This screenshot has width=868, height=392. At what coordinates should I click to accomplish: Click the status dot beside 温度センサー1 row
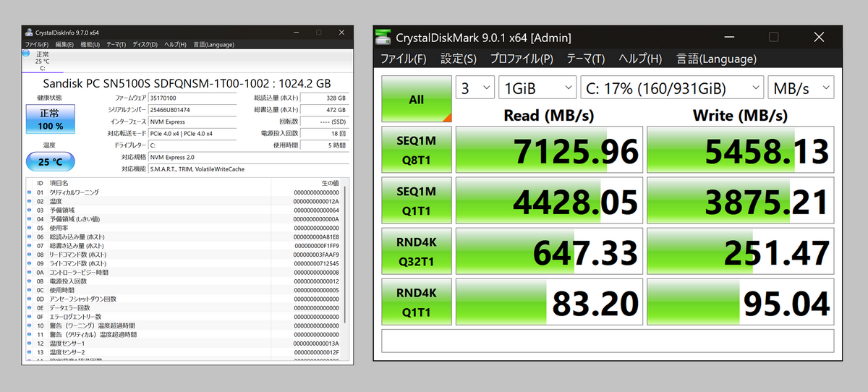tap(30, 343)
